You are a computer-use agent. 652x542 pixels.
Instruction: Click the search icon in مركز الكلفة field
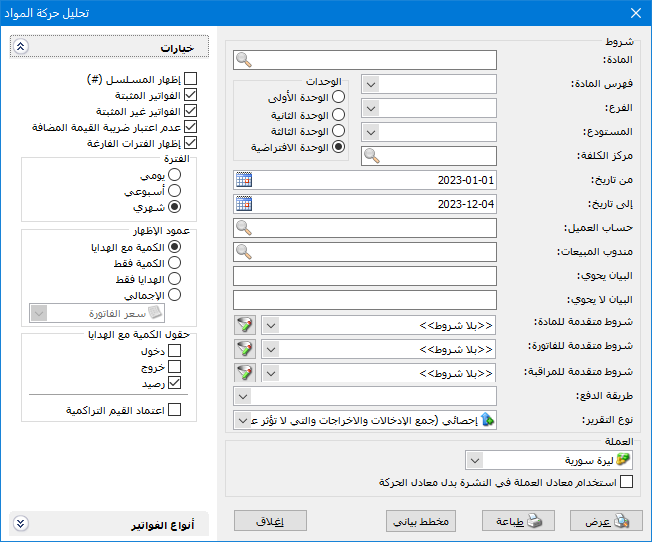click(x=371, y=156)
